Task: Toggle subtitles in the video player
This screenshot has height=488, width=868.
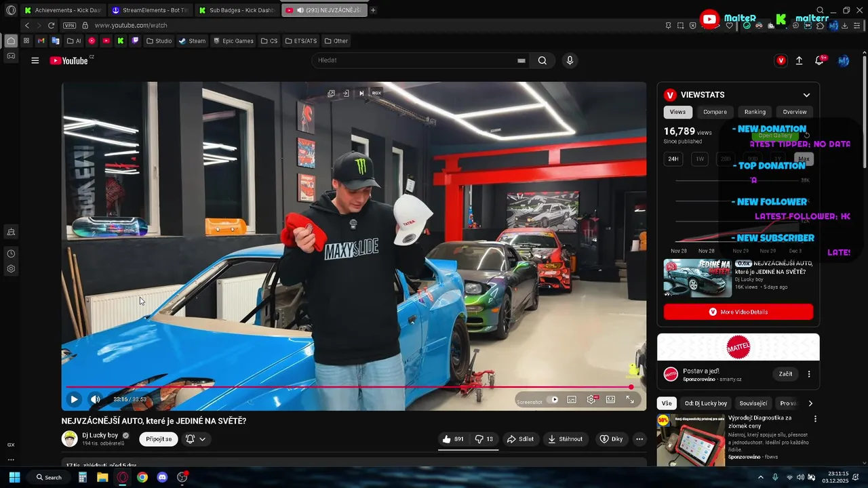Action: (x=572, y=400)
